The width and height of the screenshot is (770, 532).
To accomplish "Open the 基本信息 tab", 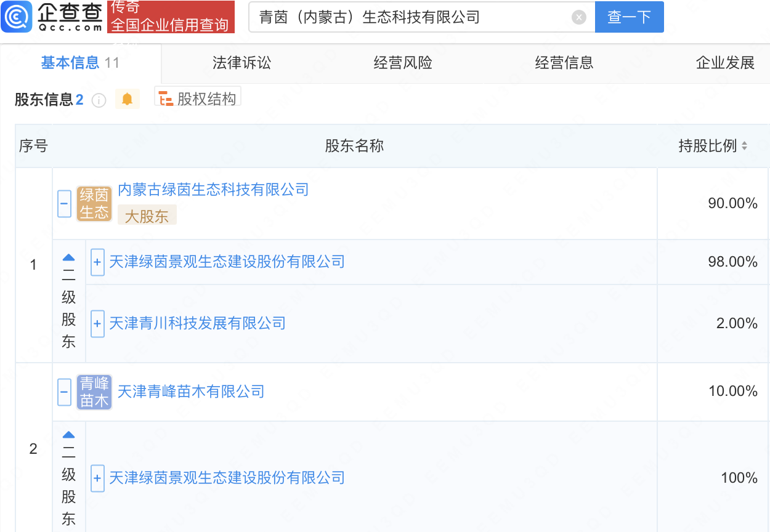I will pos(80,63).
